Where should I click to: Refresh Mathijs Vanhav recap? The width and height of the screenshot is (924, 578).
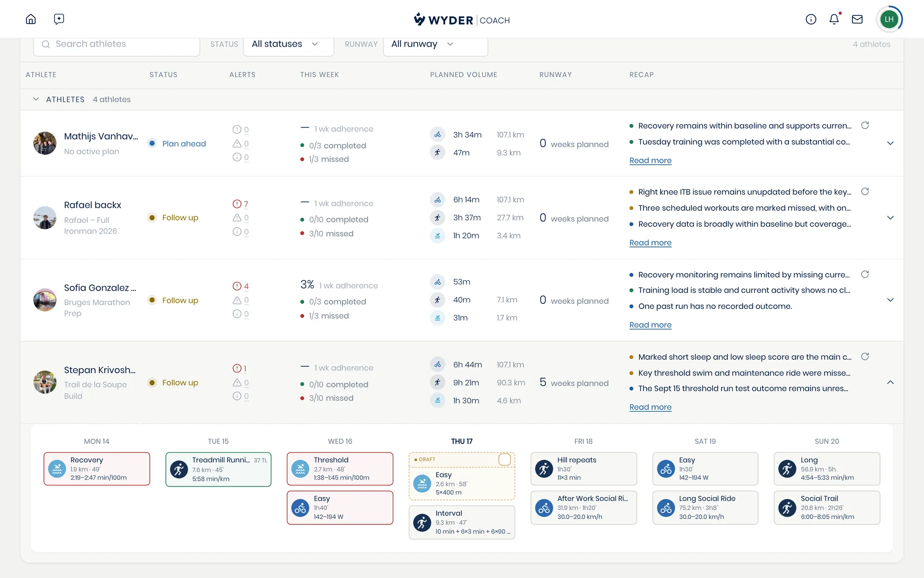pyautogui.click(x=865, y=125)
